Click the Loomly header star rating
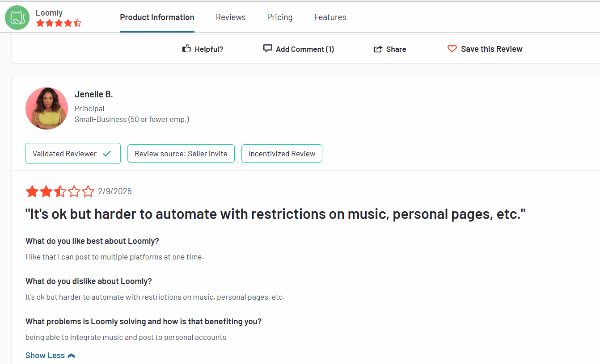Screen dimensions: 600x364 click(x=59, y=23)
